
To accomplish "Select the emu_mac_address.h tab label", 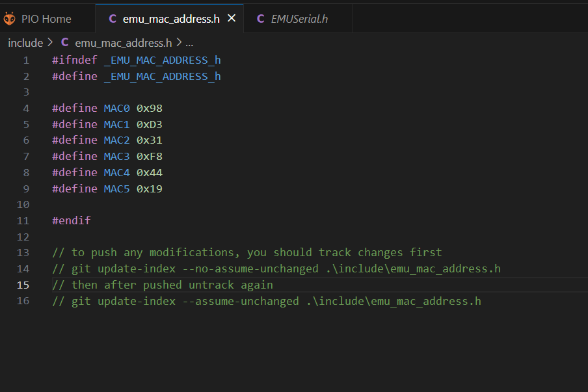I will click(171, 19).
